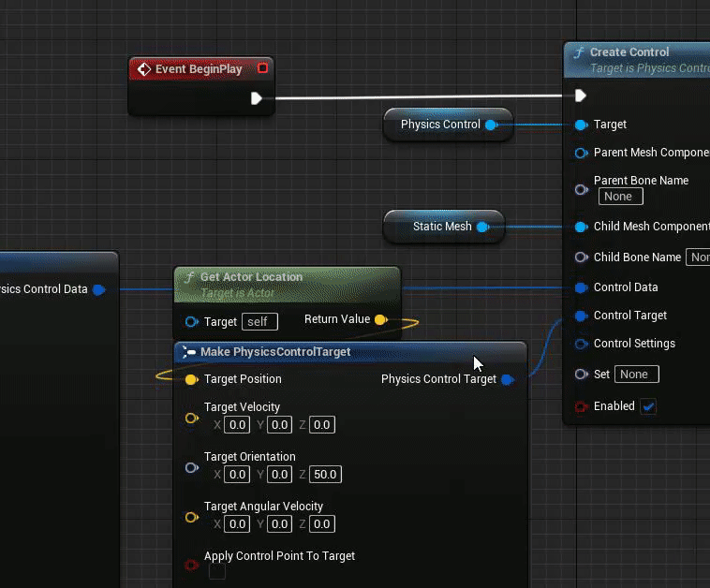Click Get Actor Location Target pin
710x588 pixels.
click(191, 322)
